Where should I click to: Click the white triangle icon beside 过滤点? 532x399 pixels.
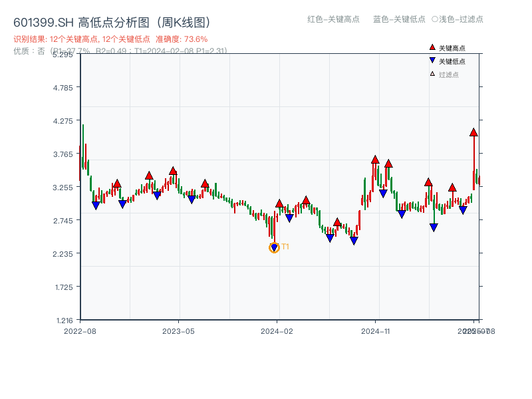pyautogui.click(x=432, y=74)
